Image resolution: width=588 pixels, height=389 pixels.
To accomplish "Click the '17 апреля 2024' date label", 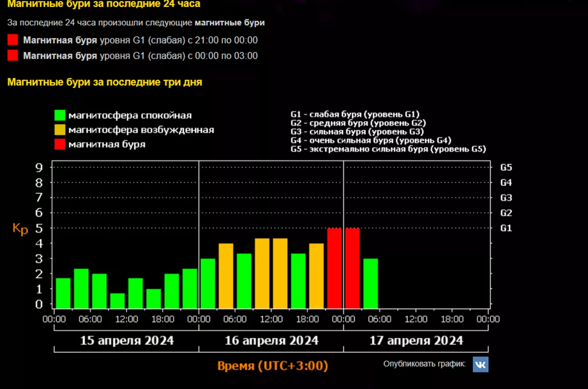I will point(416,340).
